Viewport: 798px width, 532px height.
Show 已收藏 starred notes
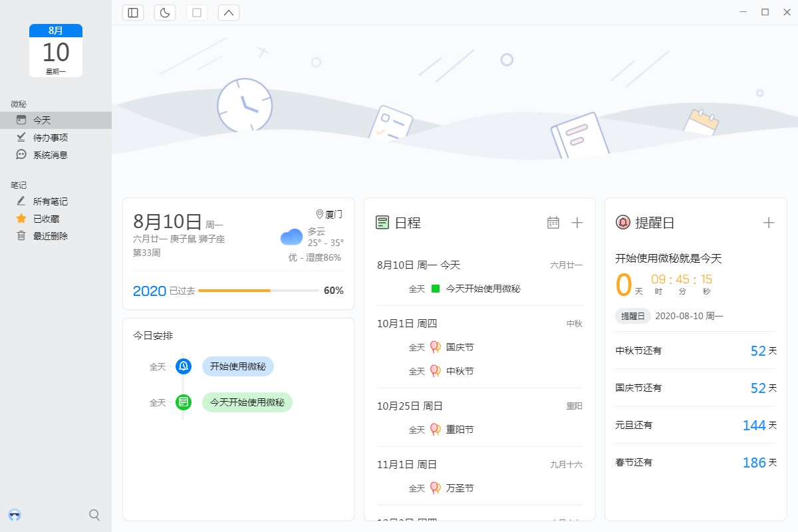46,219
